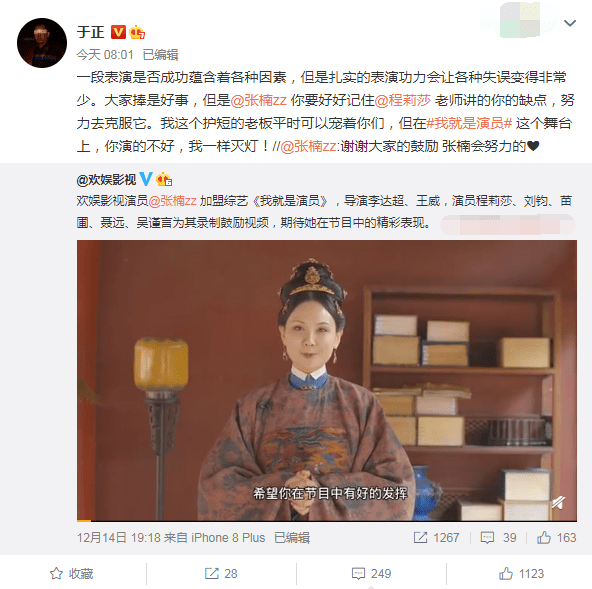The image size is (592, 589).
Task: Play the embedded video of the woman
Action: pos(327,380)
